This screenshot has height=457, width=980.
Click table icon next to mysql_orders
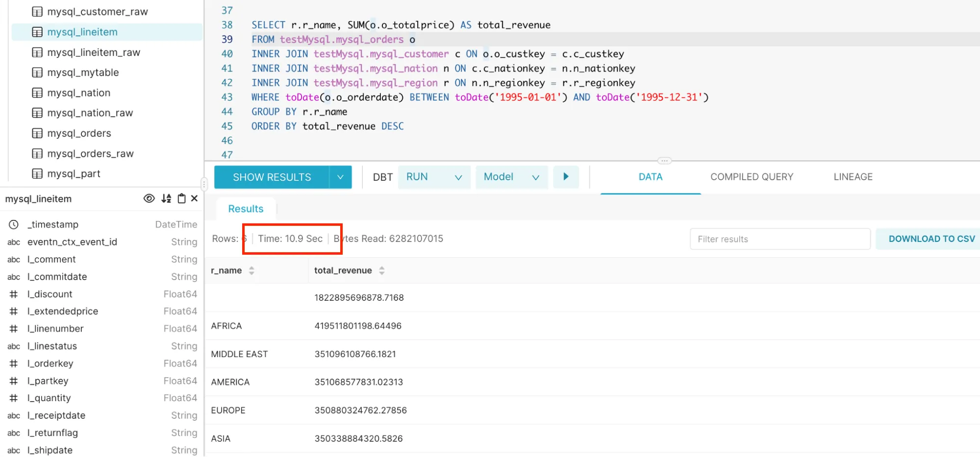[37, 133]
